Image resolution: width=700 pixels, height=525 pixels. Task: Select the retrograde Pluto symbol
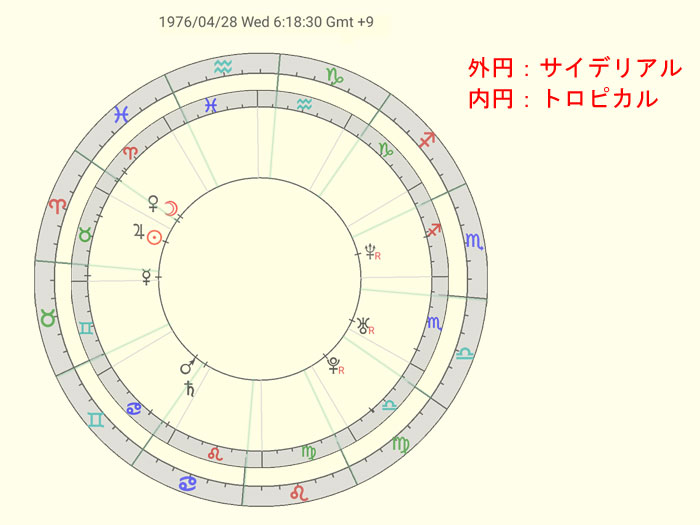click(x=335, y=365)
